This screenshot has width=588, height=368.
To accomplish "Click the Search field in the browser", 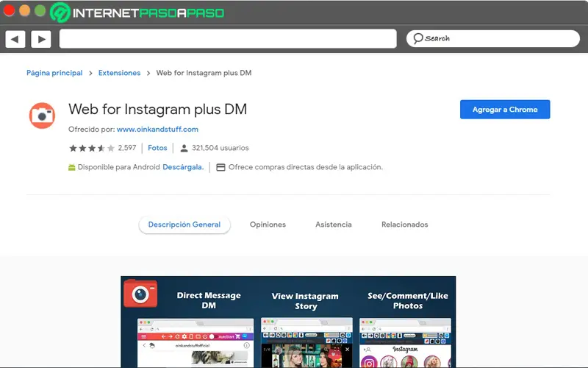I will tap(492, 39).
